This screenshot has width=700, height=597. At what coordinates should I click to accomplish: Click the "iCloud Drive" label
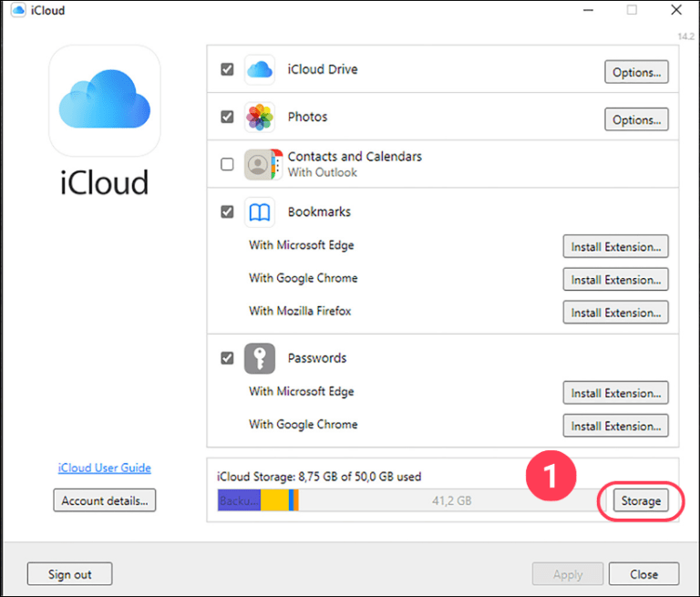(323, 69)
